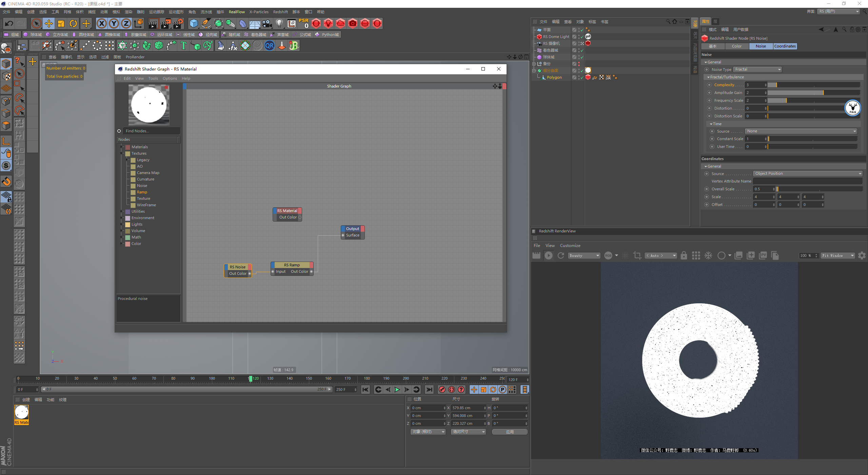868x475 pixels.
Task: Click the lock icon in RenderView
Action: tap(684, 255)
